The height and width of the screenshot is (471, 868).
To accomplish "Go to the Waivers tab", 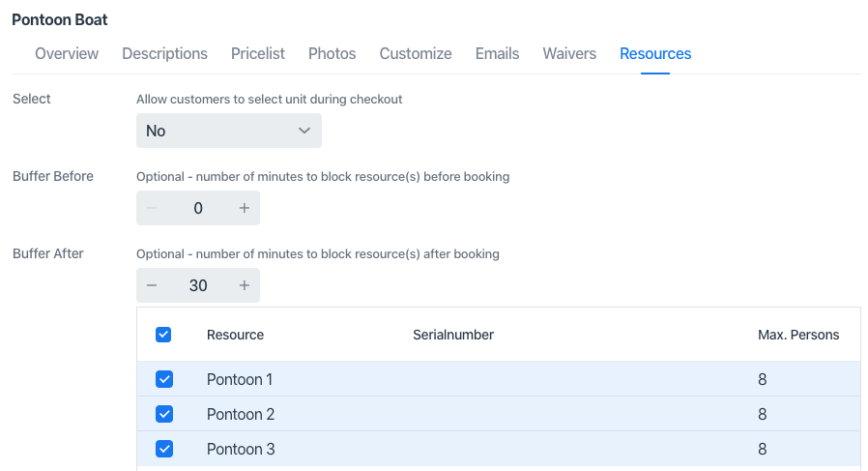I will pyautogui.click(x=569, y=54).
